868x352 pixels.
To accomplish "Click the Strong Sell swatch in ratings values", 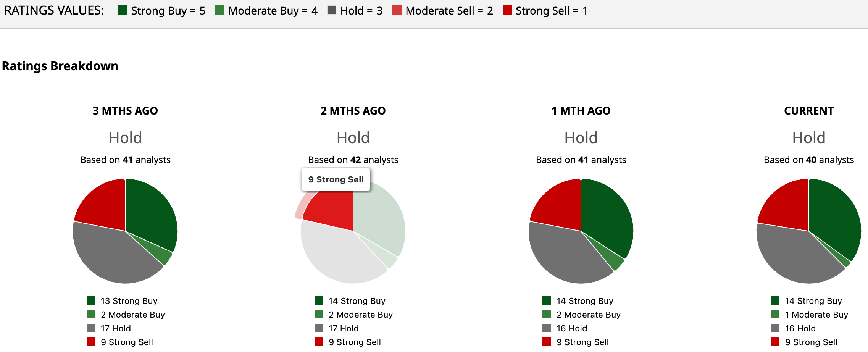I will 507,10.
